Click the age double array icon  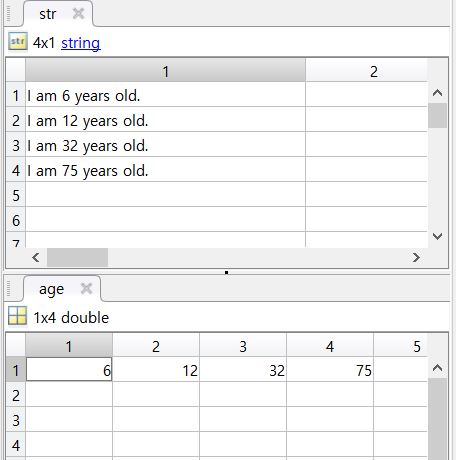pos(17,316)
